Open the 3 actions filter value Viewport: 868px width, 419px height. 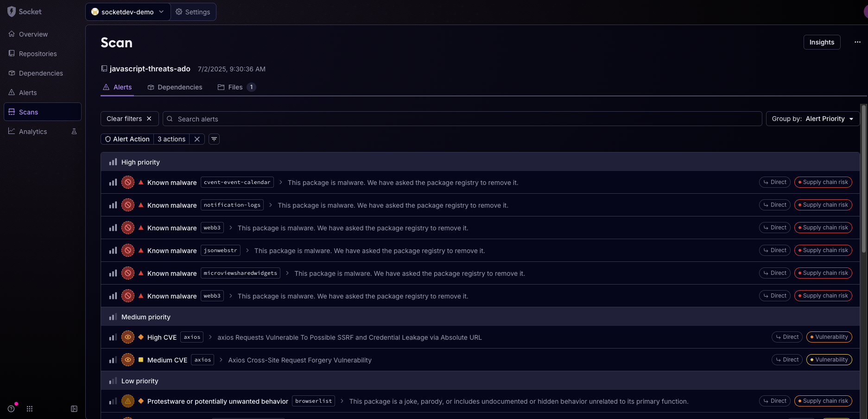[171, 139]
